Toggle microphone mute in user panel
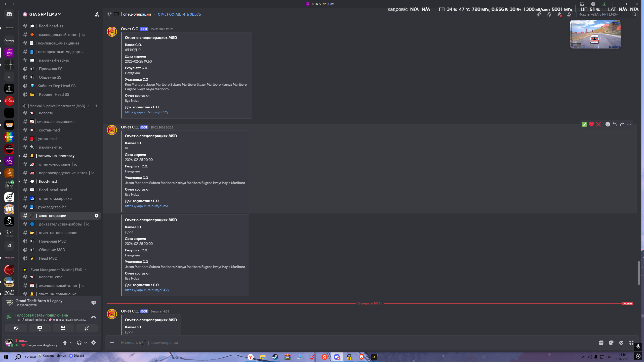Screen dimensions: 644x362 tap(65, 343)
